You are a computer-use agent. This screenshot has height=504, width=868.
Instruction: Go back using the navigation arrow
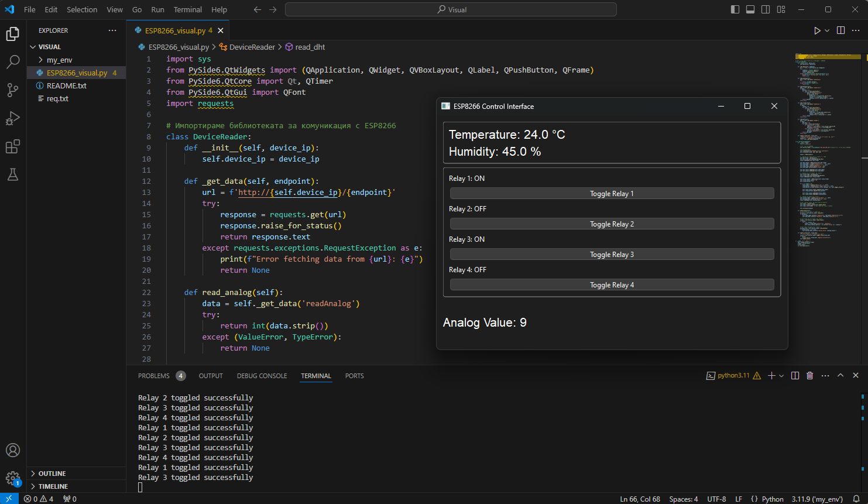(258, 9)
